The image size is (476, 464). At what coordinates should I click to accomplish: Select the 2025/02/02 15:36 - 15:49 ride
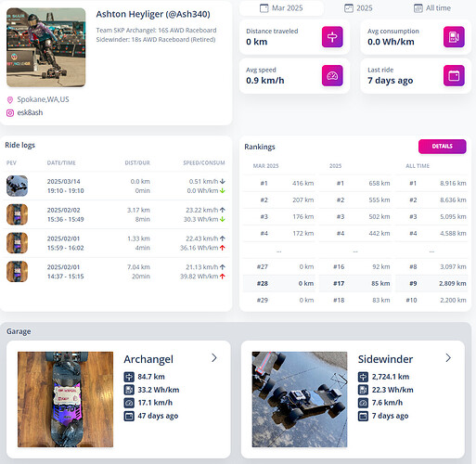click(116, 214)
